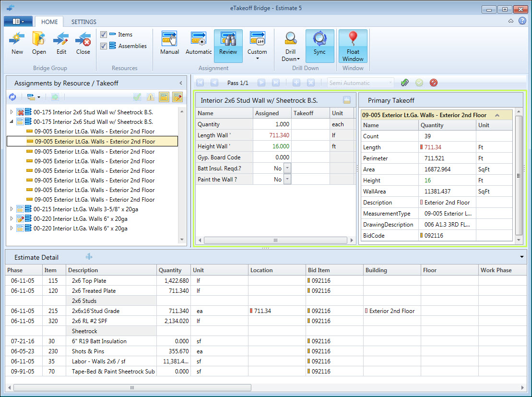Click the Bid Item column header
The height and width of the screenshot is (397, 532).
(x=319, y=270)
